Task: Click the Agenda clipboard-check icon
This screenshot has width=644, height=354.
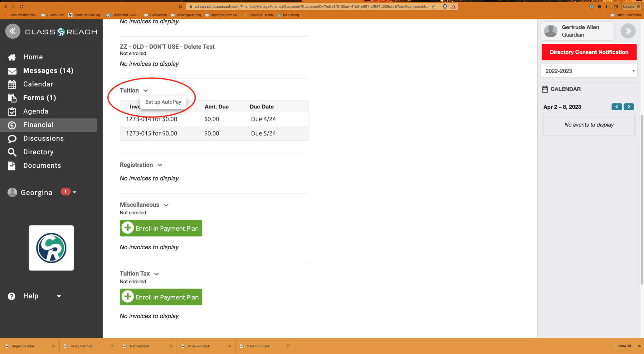Action: pos(12,112)
